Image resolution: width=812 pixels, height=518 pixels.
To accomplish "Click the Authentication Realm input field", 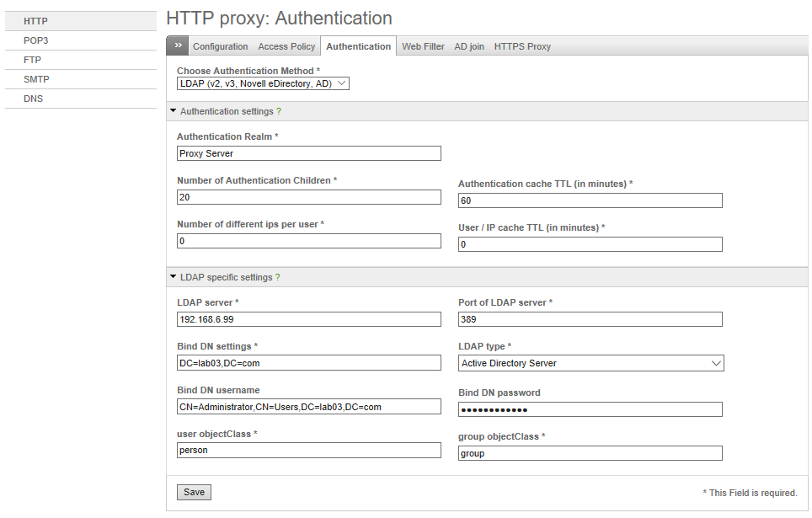I will coord(309,153).
